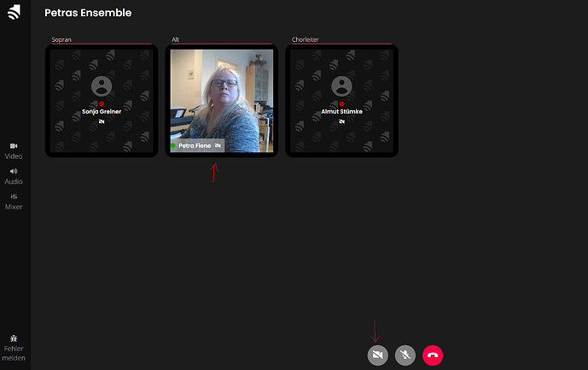Click the Chorleiter group label
Image resolution: width=588 pixels, height=370 pixels.
[306, 39]
